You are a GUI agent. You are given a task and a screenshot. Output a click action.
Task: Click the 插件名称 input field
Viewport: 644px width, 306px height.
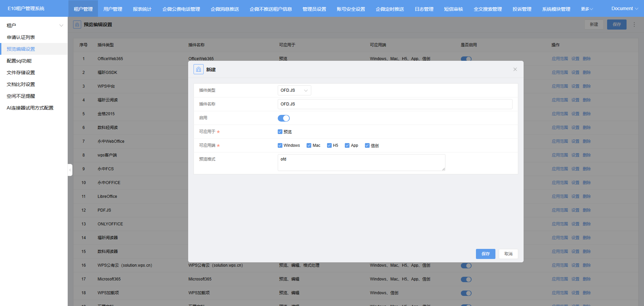(395, 104)
